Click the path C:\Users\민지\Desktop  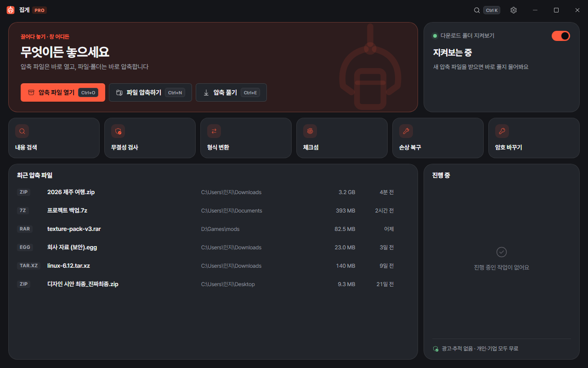tap(228, 284)
